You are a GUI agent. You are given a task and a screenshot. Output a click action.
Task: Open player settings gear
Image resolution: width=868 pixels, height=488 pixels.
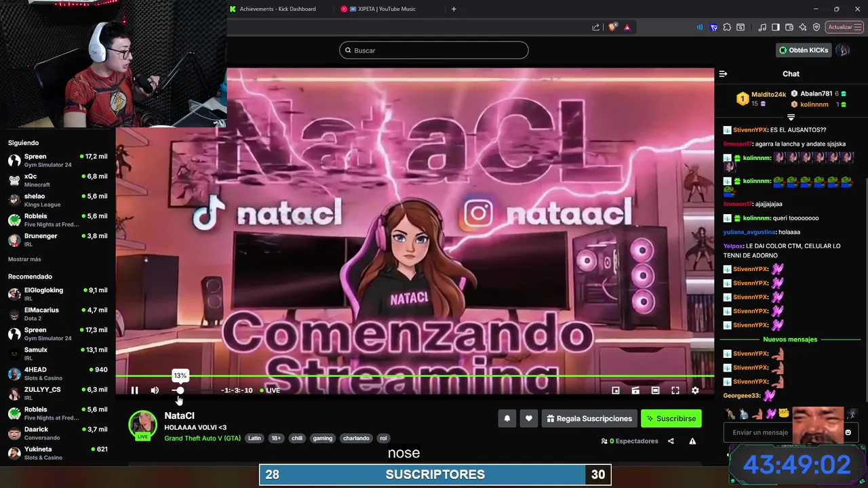coord(695,390)
